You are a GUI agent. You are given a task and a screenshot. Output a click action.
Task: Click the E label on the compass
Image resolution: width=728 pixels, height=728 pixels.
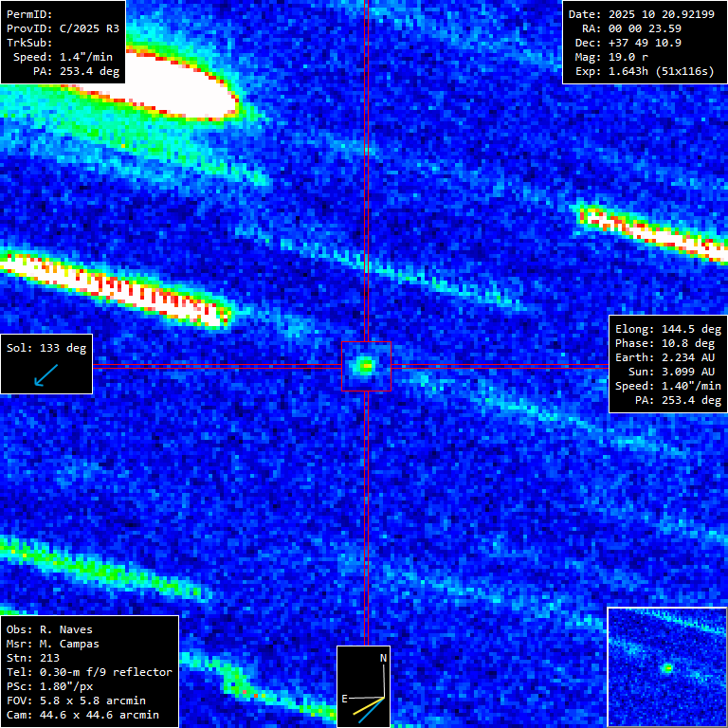point(345,699)
